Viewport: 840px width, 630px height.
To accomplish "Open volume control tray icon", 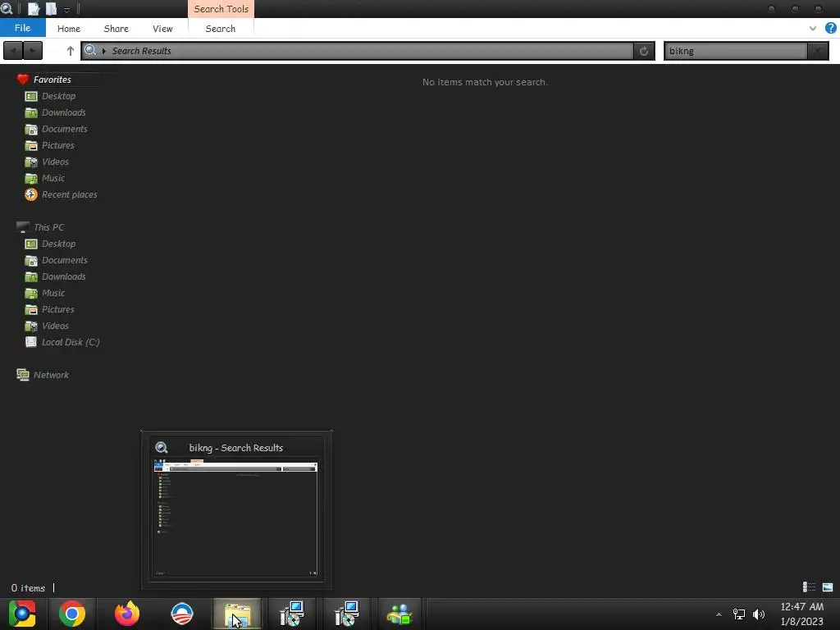I will point(759,614).
